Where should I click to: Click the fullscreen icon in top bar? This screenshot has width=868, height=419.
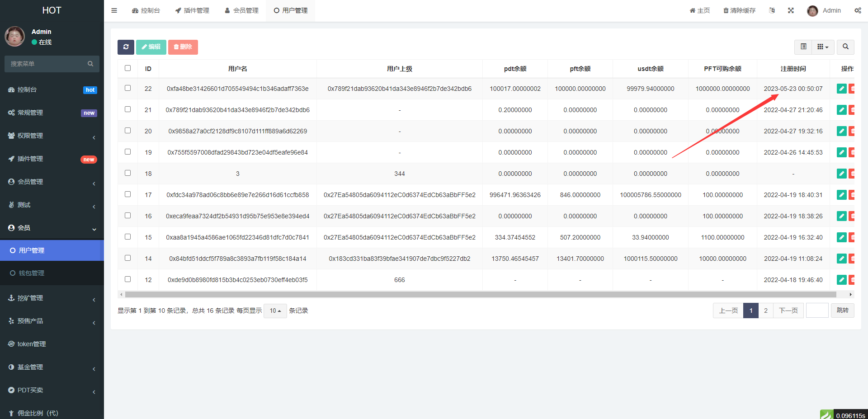(x=791, y=10)
